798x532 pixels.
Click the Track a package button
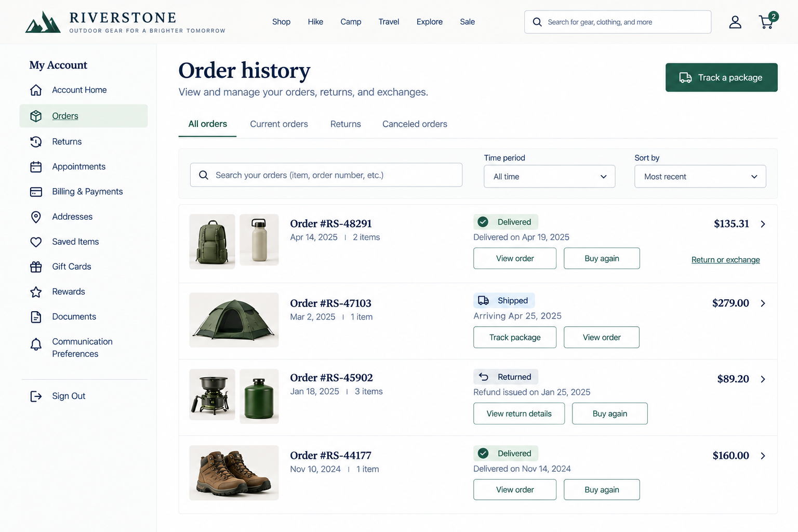pos(721,77)
